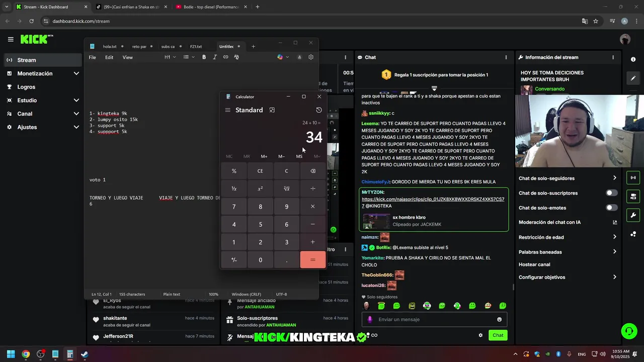
Task: Open Chrome from taskbar
Action: [26, 354]
